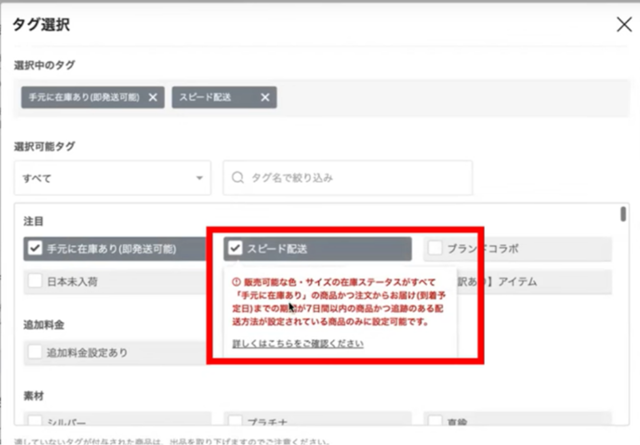
Task: Open the 詳しくはこちらをご確認ください link
Action: (296, 344)
